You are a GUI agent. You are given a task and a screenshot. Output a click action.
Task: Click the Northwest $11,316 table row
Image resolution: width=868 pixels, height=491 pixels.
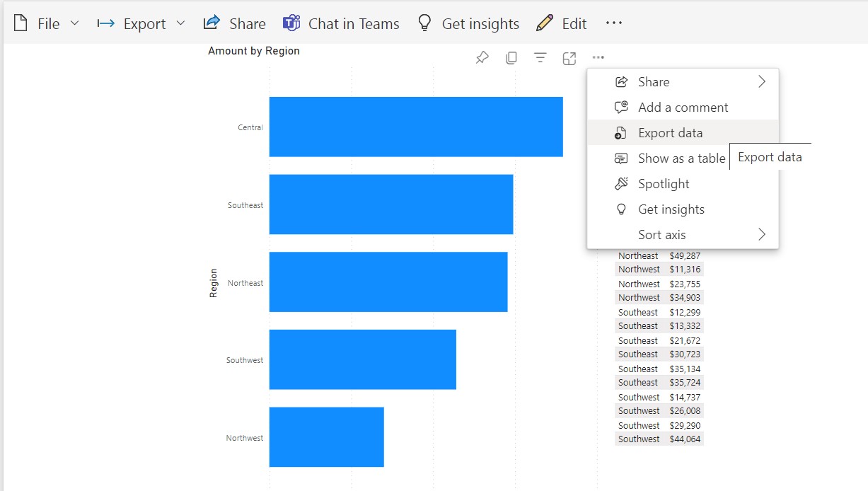pos(659,270)
